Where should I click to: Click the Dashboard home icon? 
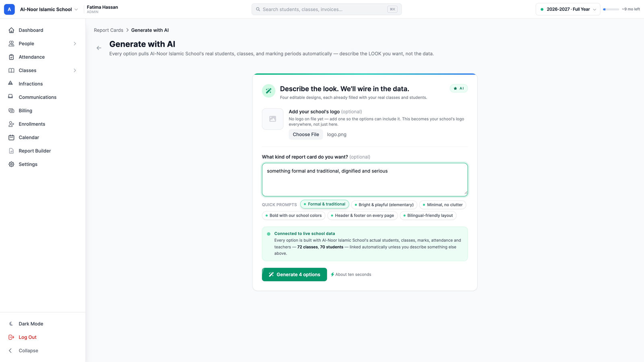point(11,30)
